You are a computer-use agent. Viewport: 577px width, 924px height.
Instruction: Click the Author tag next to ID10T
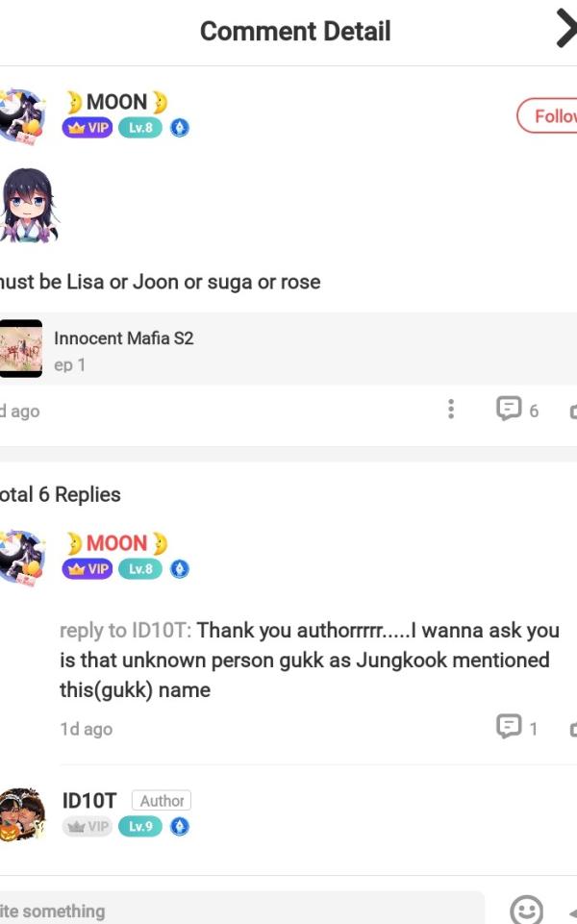tap(162, 801)
